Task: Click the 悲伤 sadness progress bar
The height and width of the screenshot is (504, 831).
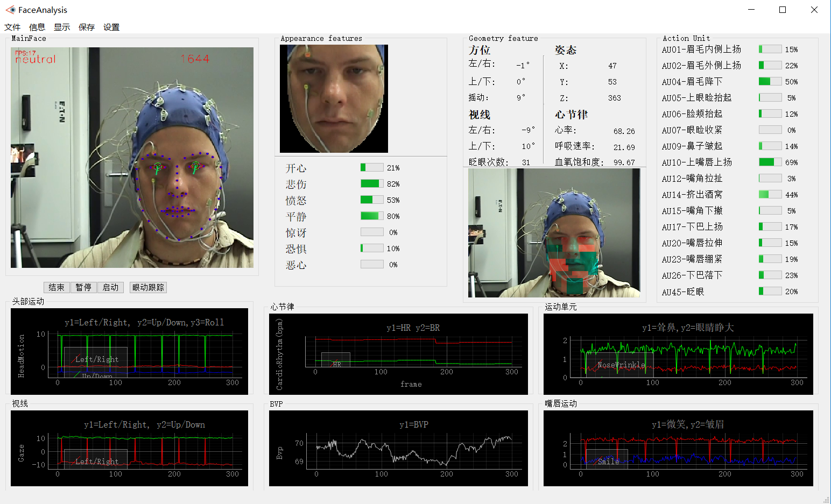Action: [x=371, y=183]
